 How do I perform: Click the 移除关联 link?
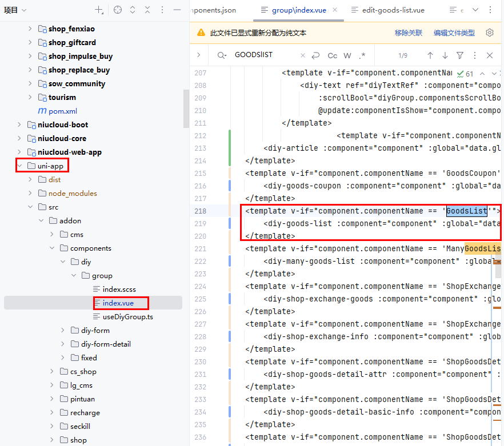point(408,33)
